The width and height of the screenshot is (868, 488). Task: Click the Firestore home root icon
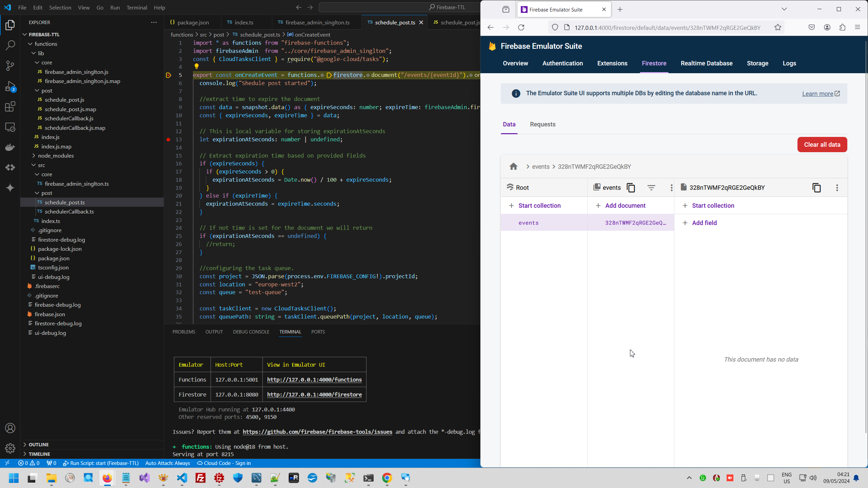click(x=513, y=166)
